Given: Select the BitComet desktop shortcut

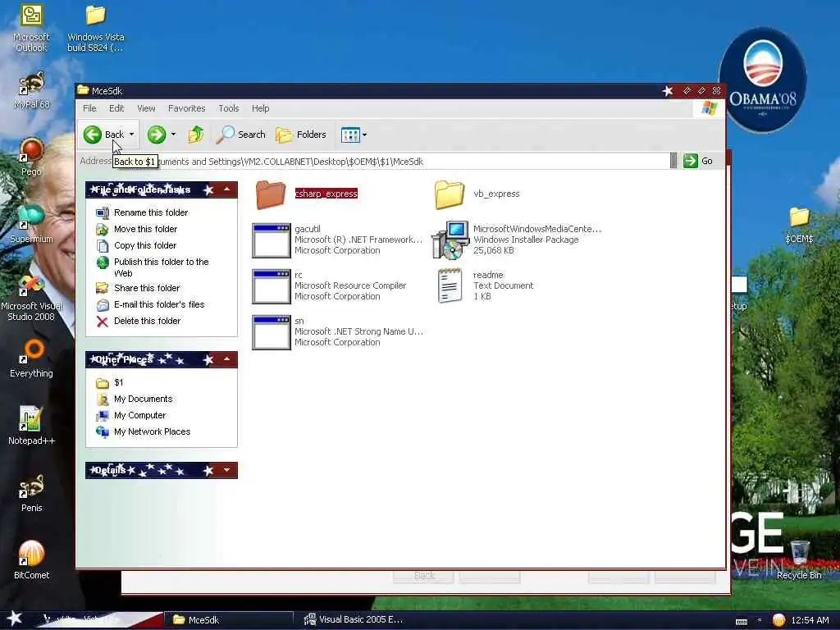Looking at the screenshot, I should click(32, 559).
